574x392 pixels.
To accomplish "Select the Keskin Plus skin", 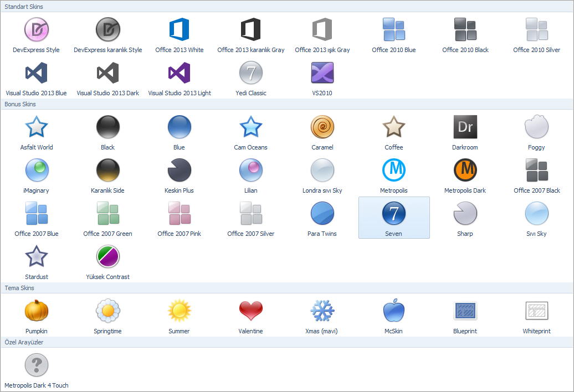I will pos(180,175).
